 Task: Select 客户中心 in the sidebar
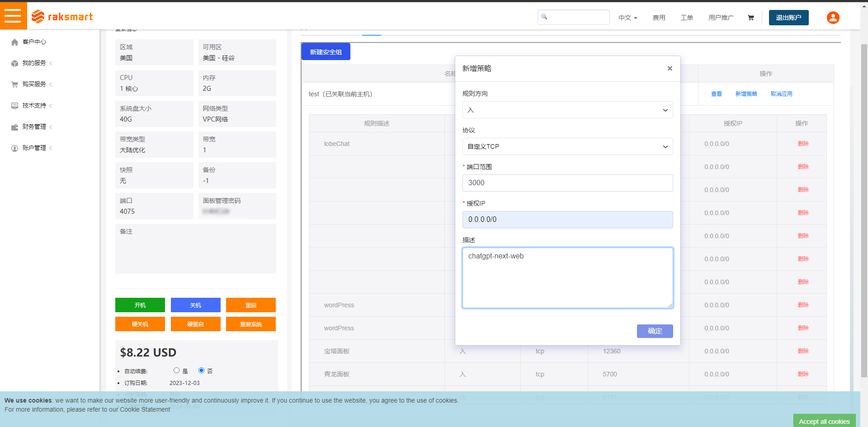pos(33,42)
